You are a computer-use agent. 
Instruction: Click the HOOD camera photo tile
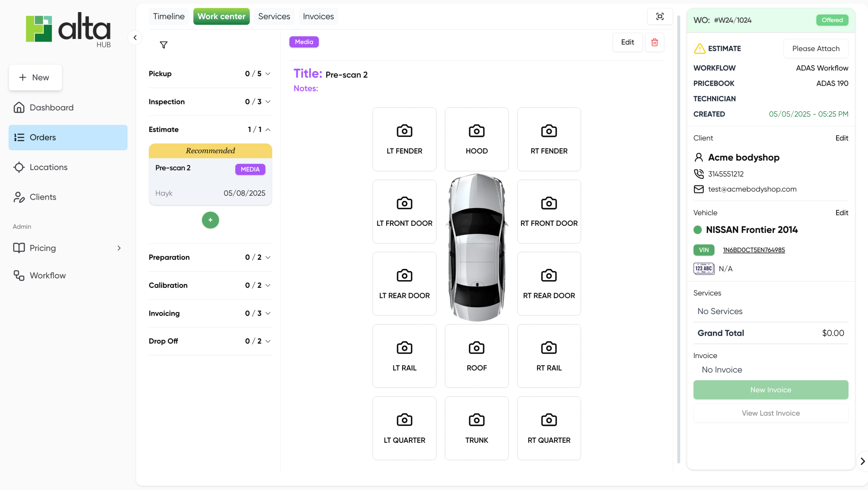point(476,139)
